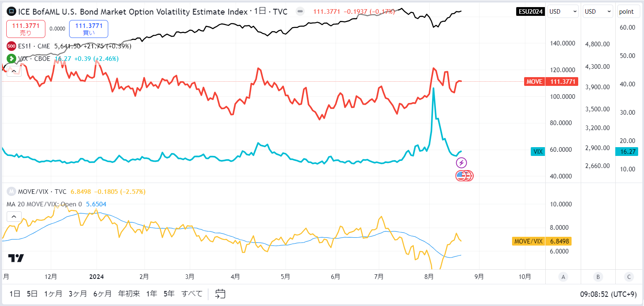Open the point unit dropdown
644x306 pixels.
[x=629, y=12]
